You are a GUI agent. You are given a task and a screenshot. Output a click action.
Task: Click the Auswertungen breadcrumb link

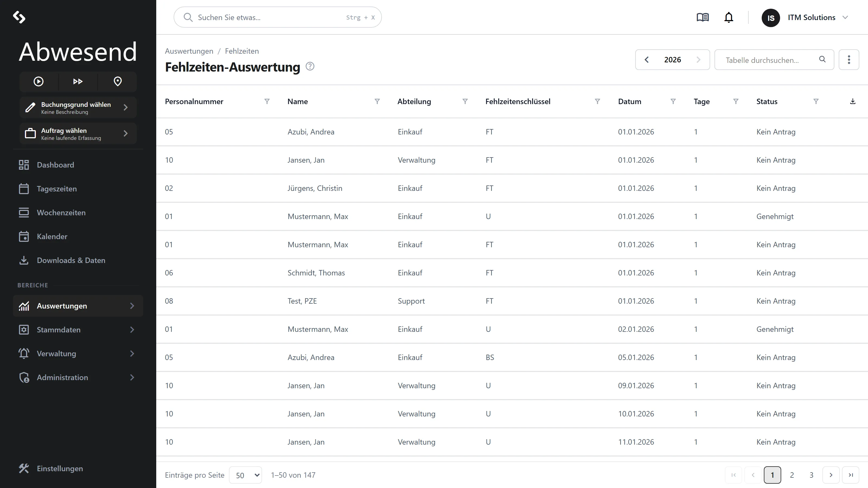pyautogui.click(x=189, y=51)
